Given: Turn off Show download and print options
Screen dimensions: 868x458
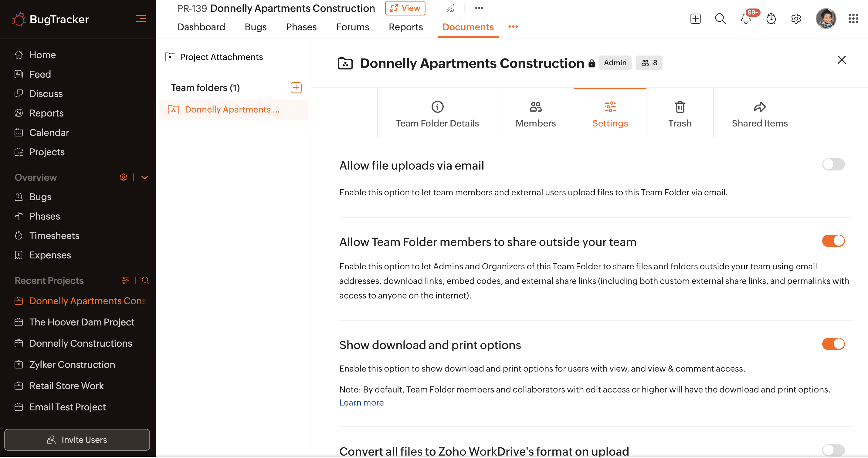Looking at the screenshot, I should pos(833,344).
